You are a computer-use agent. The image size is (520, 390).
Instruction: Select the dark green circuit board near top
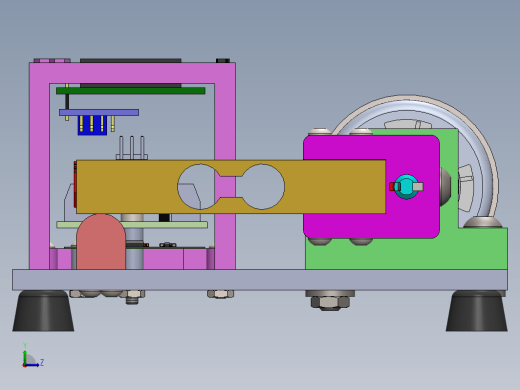click(x=131, y=91)
